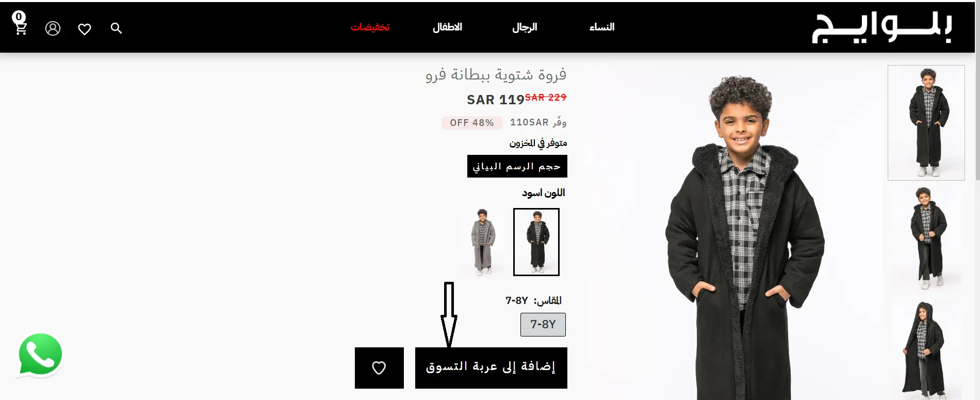This screenshot has width=980, height=400.
Task: Open the حجم الرسم البياني size chart
Action: pyautogui.click(x=517, y=166)
